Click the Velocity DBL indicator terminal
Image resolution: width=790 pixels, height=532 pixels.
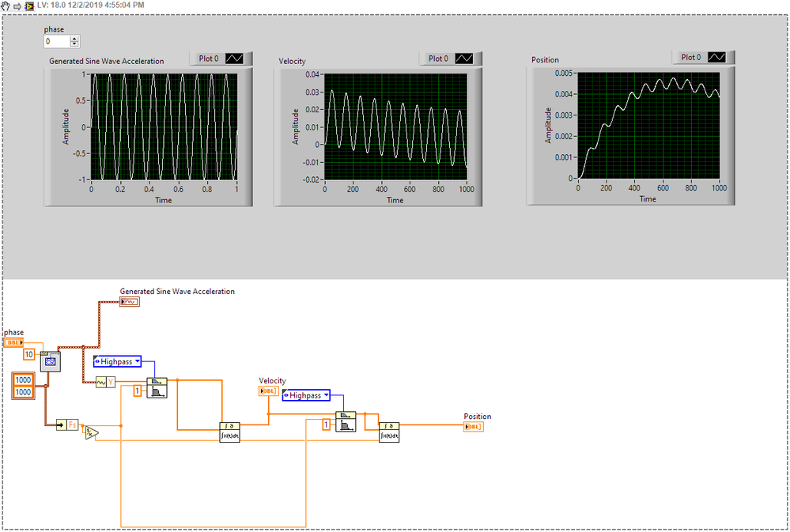click(x=269, y=391)
